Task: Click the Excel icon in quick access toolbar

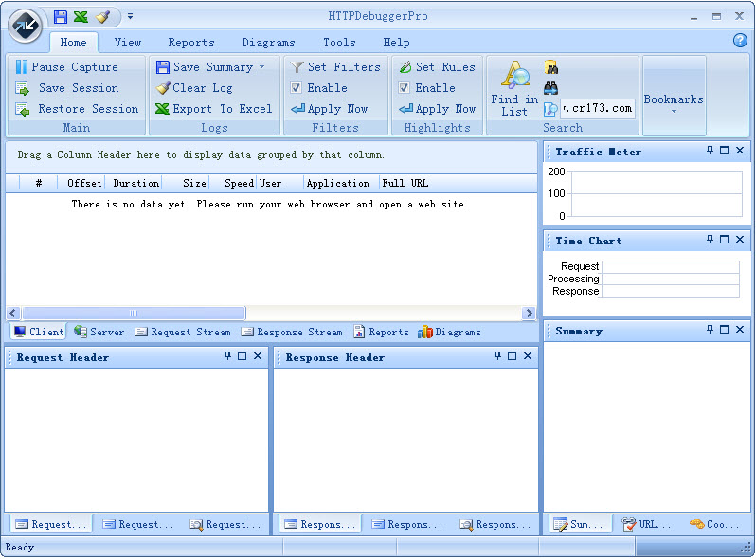Action: pyautogui.click(x=81, y=16)
